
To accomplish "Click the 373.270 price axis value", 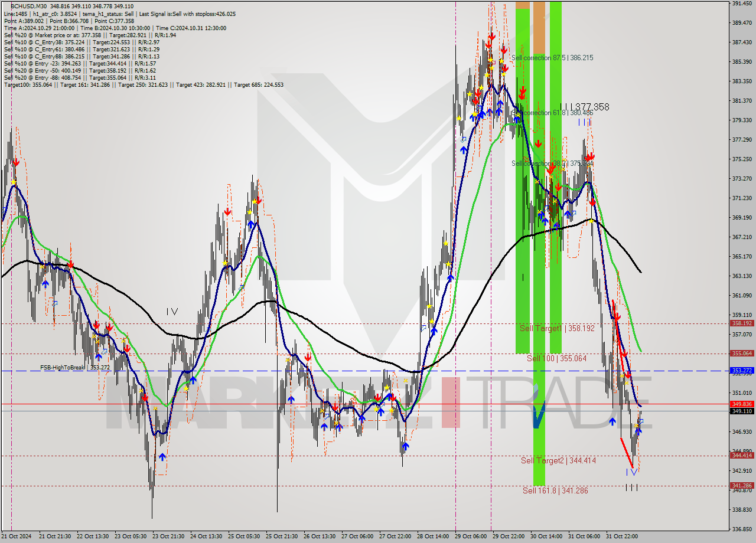I will [742, 179].
